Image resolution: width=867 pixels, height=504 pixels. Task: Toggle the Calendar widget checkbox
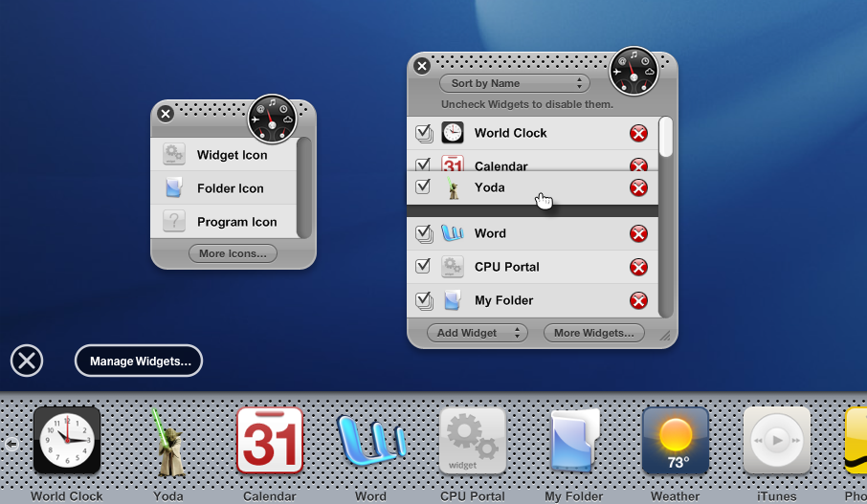point(423,164)
